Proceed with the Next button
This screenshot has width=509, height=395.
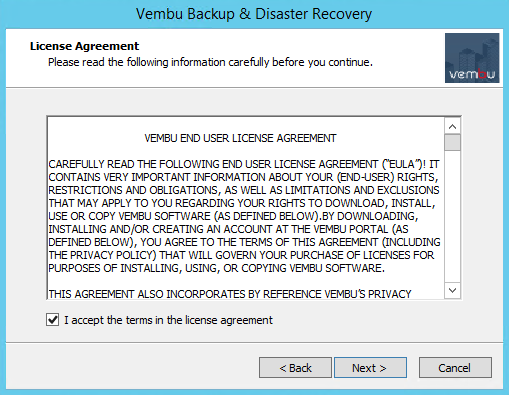(x=370, y=368)
